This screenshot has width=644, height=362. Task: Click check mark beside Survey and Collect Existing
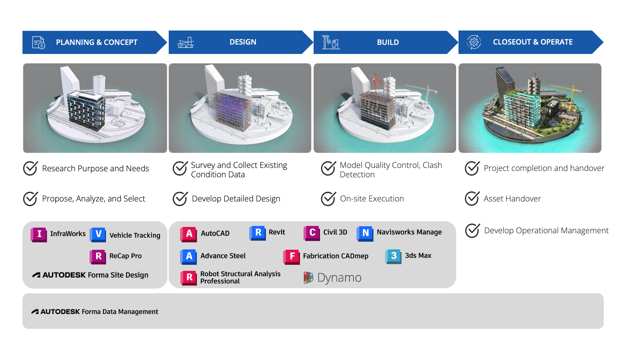180,168
